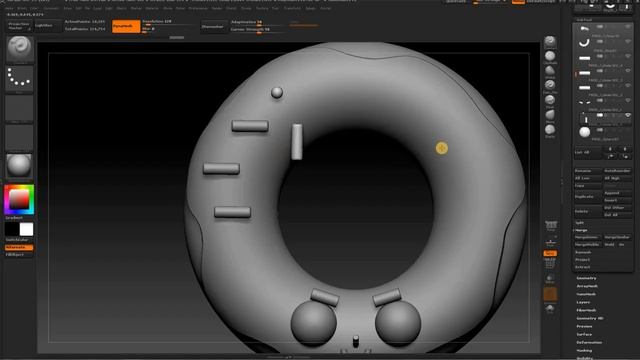
Task: Click the move-subtool-down arrow icon
Action: click(x=624, y=156)
